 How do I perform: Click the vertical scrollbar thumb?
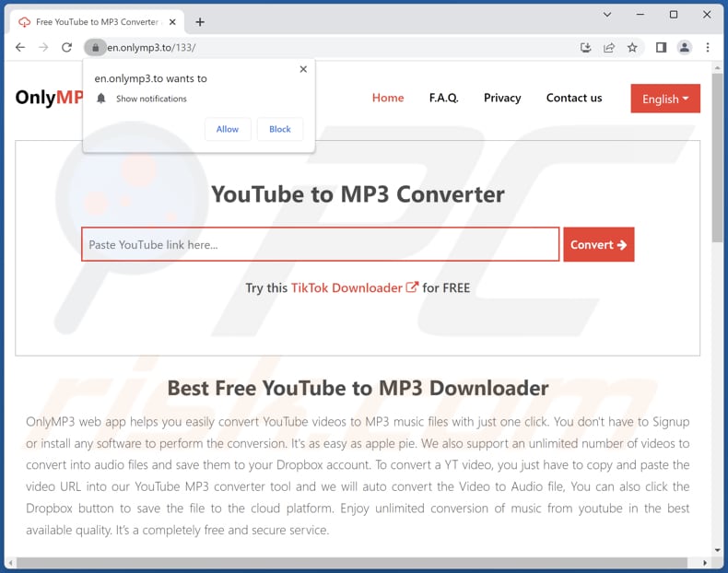pyautogui.click(x=717, y=158)
